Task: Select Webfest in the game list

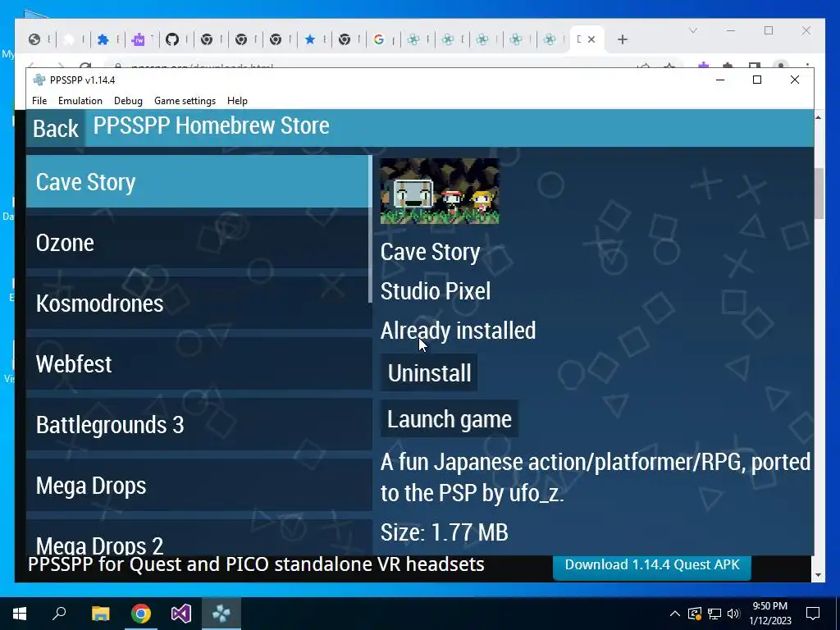Action: (198, 363)
